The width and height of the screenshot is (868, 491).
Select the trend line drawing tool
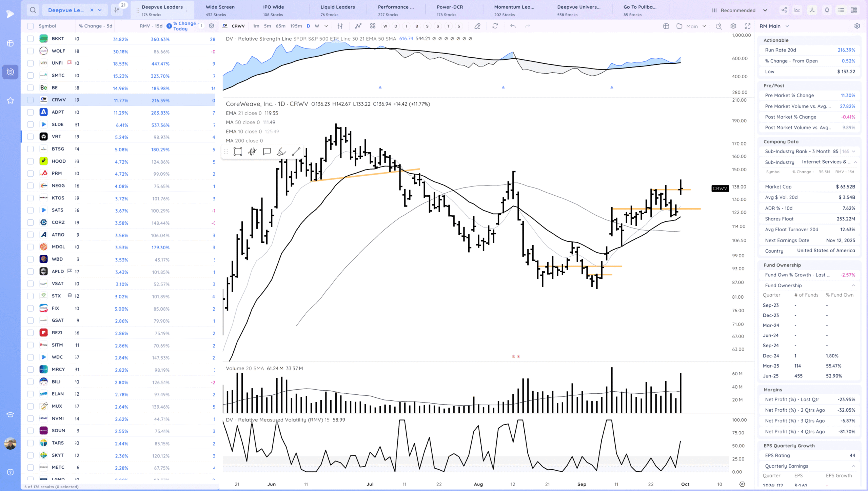coord(296,152)
